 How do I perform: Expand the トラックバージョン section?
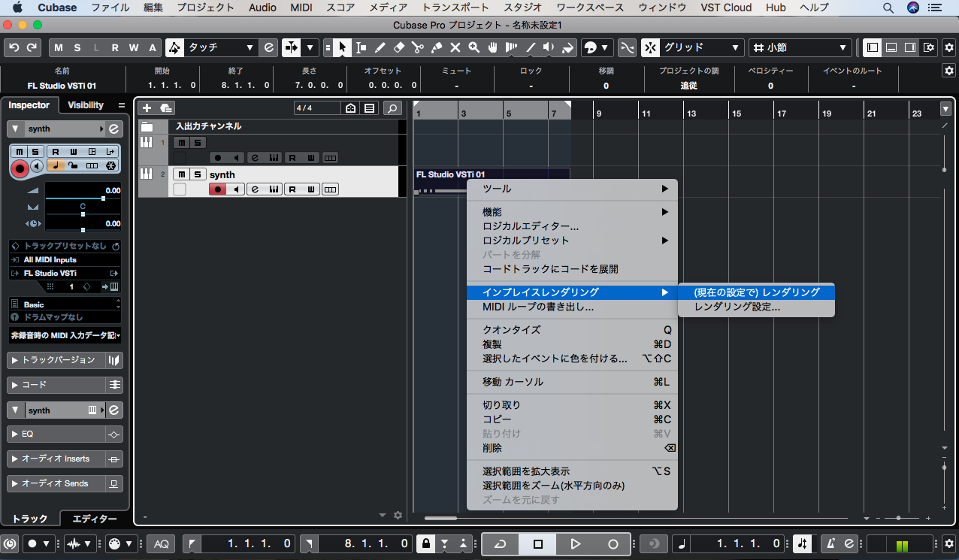pyautogui.click(x=15, y=360)
